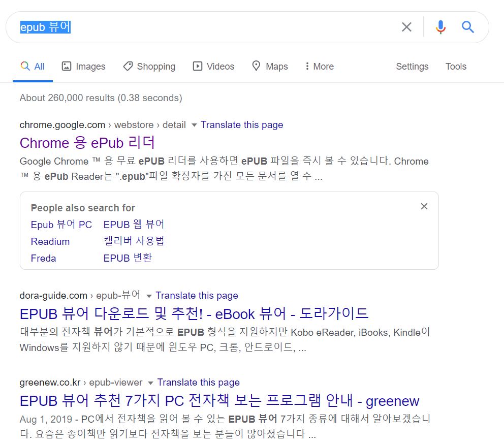Submit search with magnifying glass icon
504x444 pixels.
pyautogui.click(x=468, y=27)
